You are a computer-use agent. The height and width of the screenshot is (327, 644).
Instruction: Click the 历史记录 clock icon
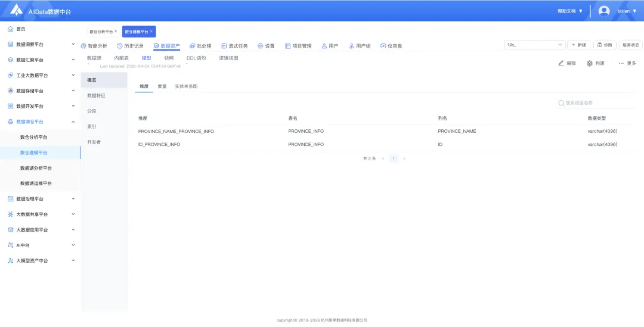click(x=120, y=46)
